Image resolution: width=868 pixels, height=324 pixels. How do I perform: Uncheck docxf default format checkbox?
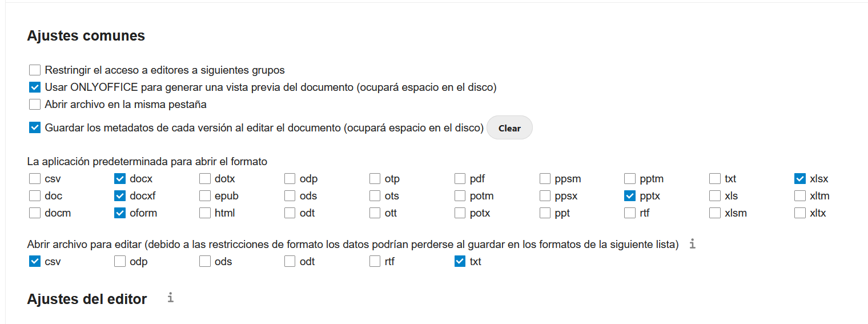pos(120,196)
